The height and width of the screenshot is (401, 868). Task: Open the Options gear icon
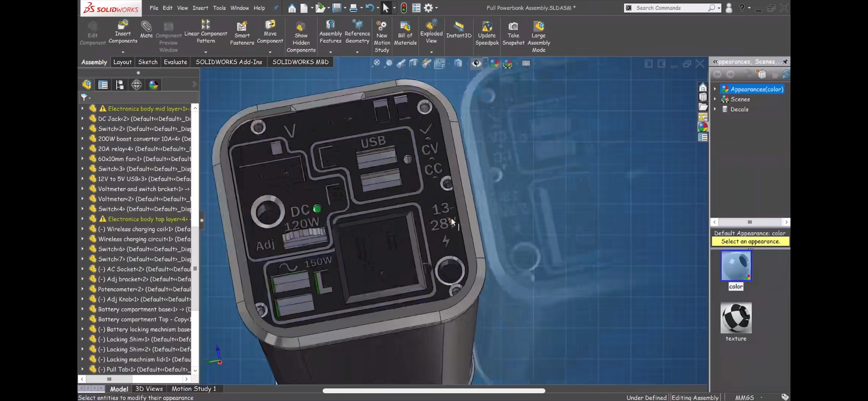428,8
